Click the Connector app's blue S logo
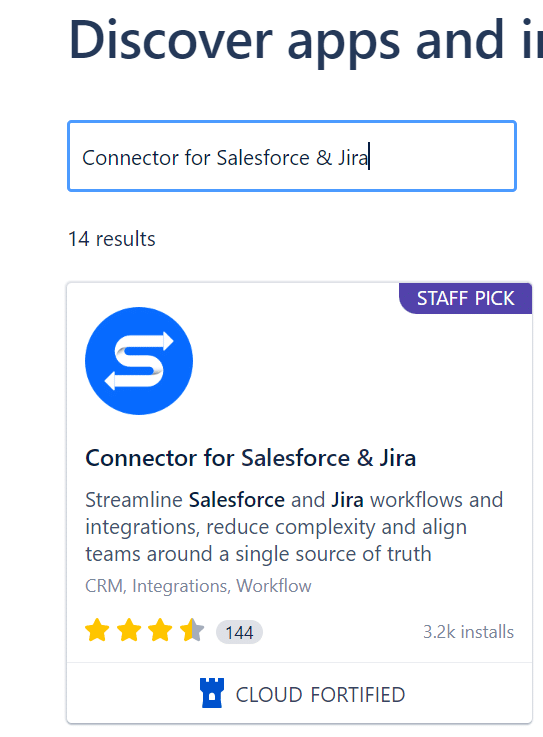Image resolution: width=543 pixels, height=737 pixels. 139,361
